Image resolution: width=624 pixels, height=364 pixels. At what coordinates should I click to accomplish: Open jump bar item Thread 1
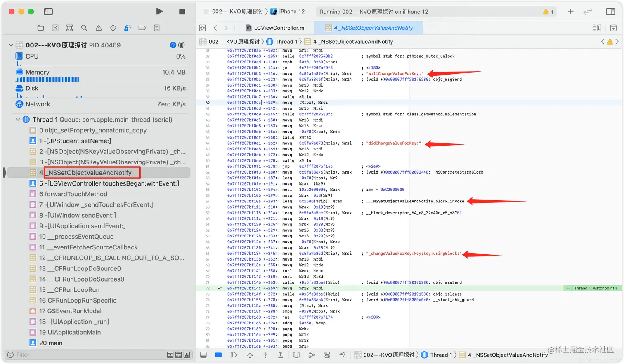282,41
